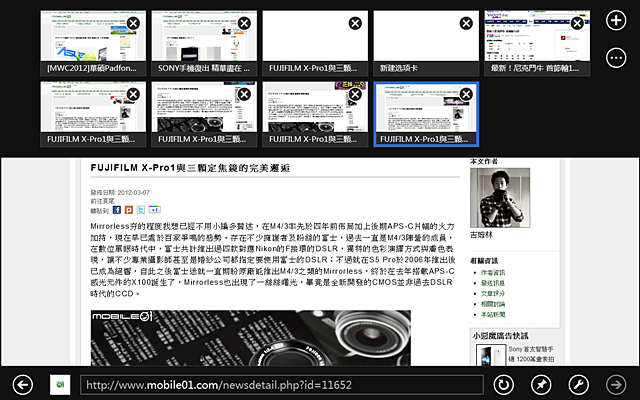Click the Sony phone ad thumbnail
The width and height of the screenshot is (640, 400).
click(x=491, y=355)
